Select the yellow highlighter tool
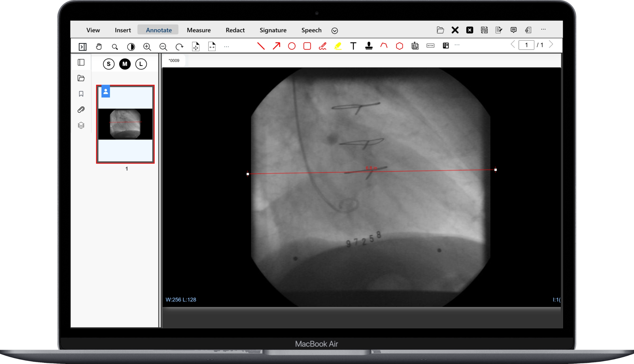634x364 pixels. [x=338, y=46]
